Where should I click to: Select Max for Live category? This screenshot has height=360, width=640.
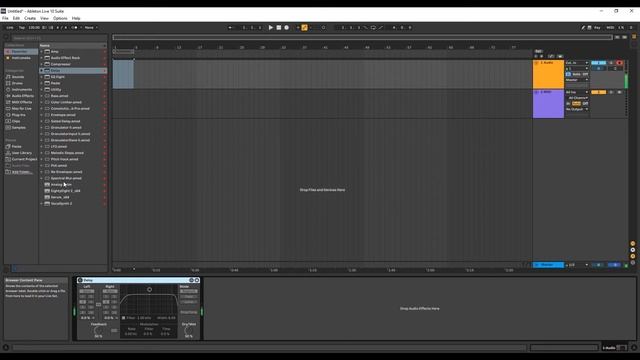pyautogui.click(x=22, y=109)
